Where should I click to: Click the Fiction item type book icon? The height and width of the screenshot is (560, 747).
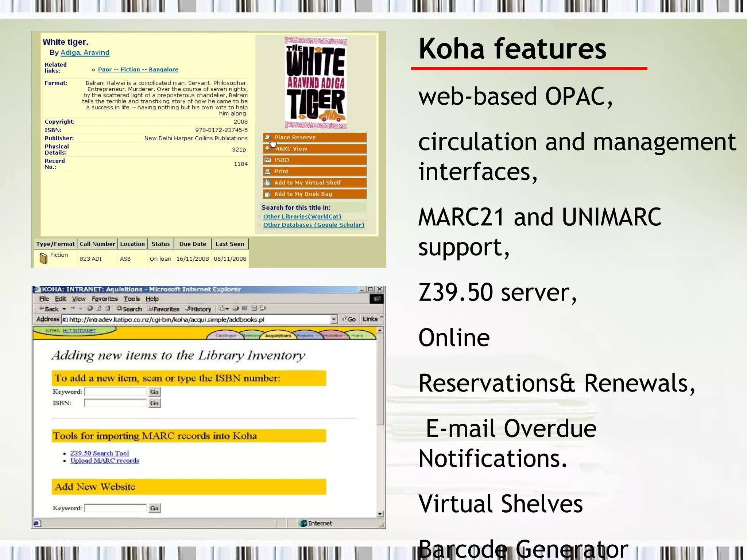point(43,258)
